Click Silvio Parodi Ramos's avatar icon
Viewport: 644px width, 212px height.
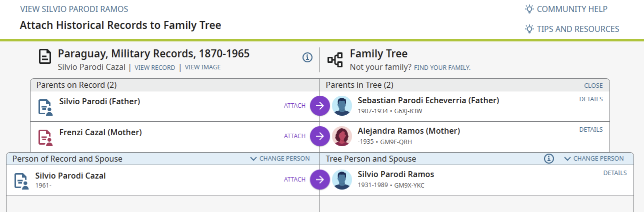[x=342, y=180]
